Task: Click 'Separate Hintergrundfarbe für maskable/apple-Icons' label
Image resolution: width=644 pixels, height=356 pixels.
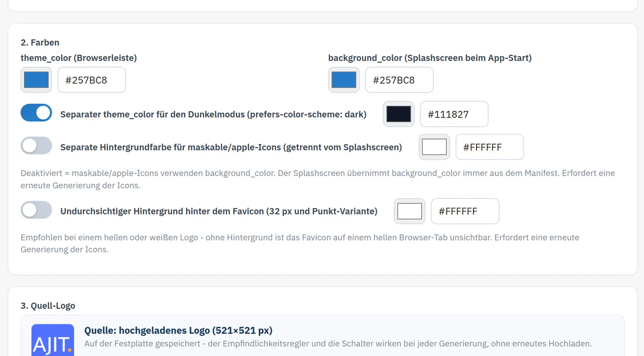Action: (x=231, y=148)
